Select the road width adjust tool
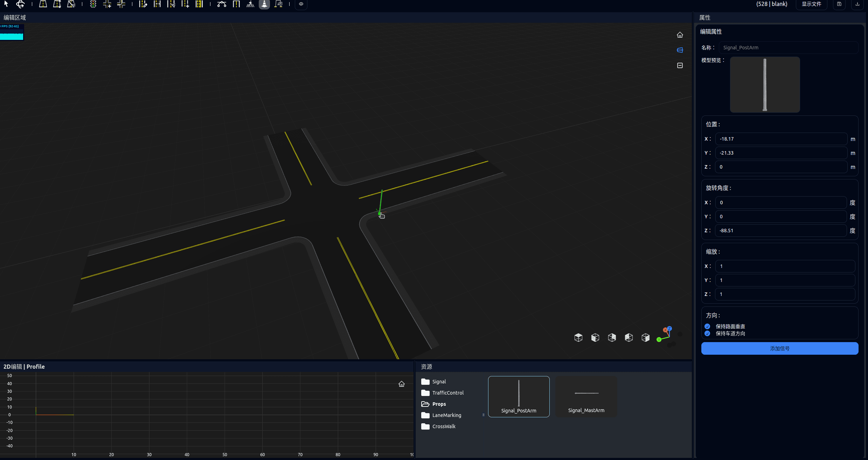Image resolution: width=868 pixels, height=460 pixels. pos(57,4)
